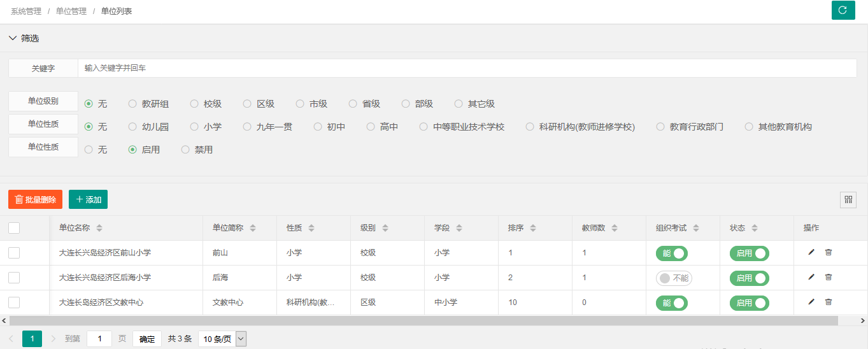Viewport: 868px width, 349px height.
Task: Toggle 组织考试 switch for 文教中心 row
Action: tap(672, 303)
